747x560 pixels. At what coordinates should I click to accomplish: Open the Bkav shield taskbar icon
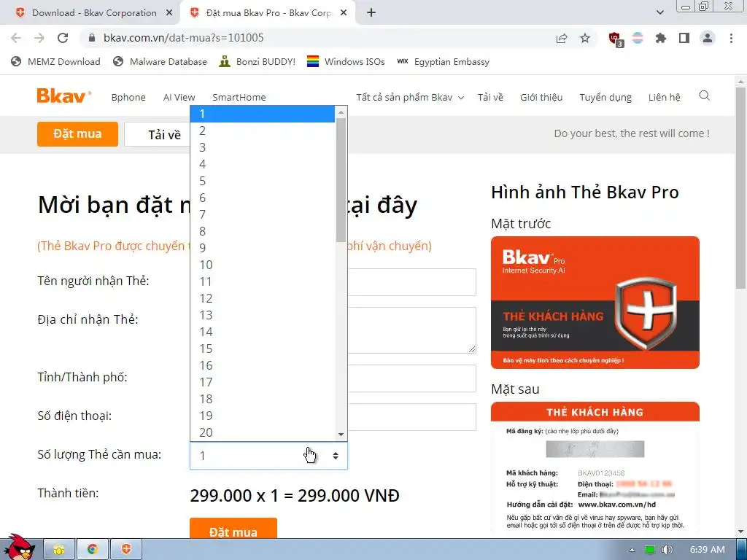tap(126, 550)
